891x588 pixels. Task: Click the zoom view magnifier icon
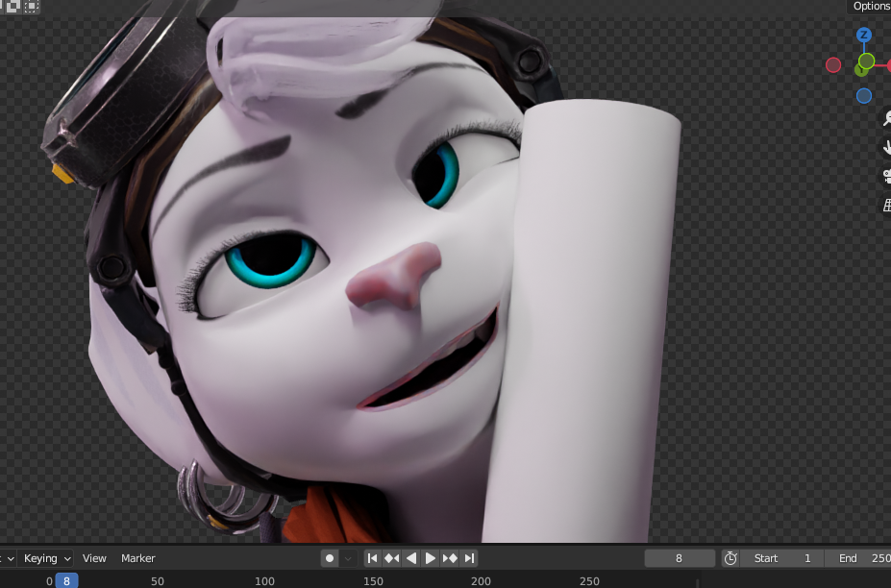coord(886,118)
